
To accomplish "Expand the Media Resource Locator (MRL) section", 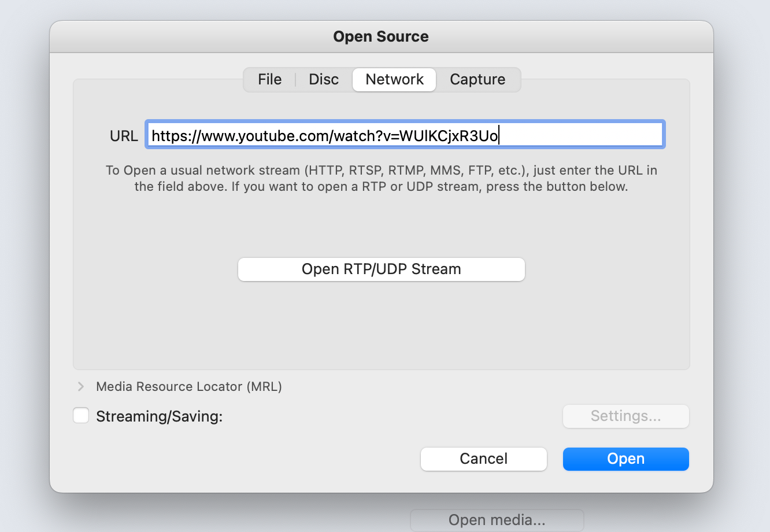I will tap(81, 386).
